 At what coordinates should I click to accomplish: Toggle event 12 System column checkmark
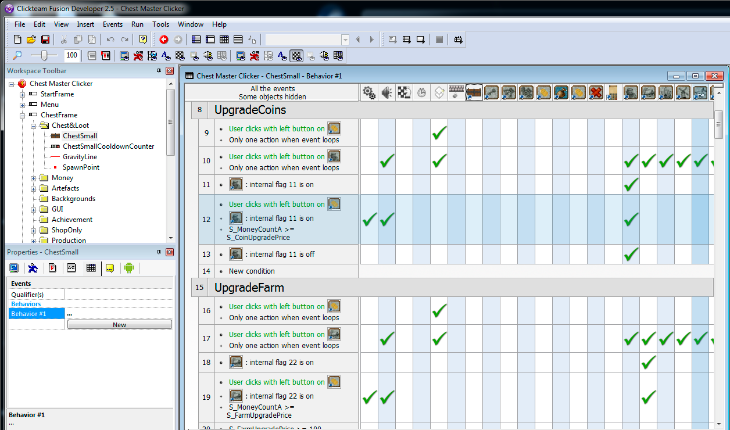(369, 219)
